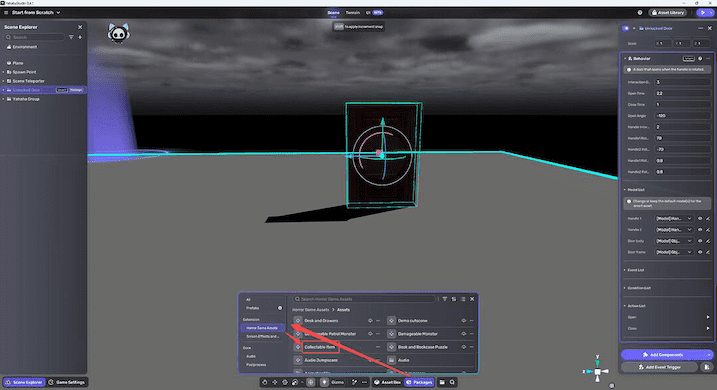Click the search magnifier icon in bottom toolbar
Screen dimensions: 717x390
[x=452, y=382]
